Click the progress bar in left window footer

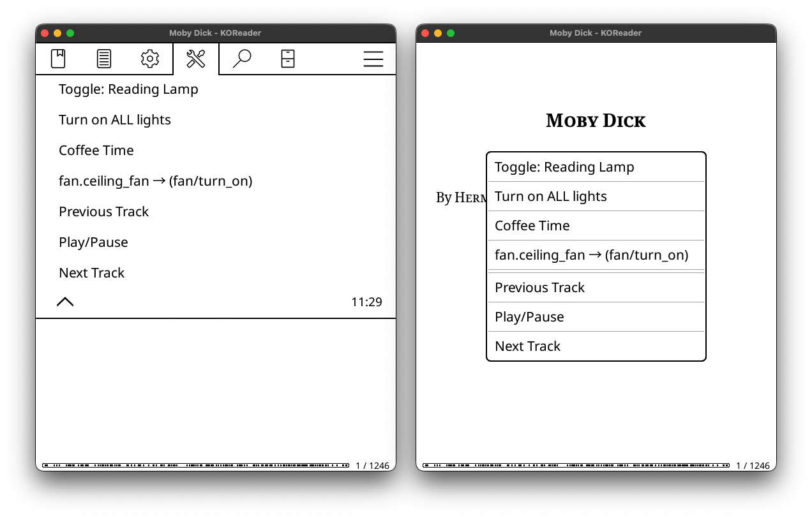(x=195, y=466)
